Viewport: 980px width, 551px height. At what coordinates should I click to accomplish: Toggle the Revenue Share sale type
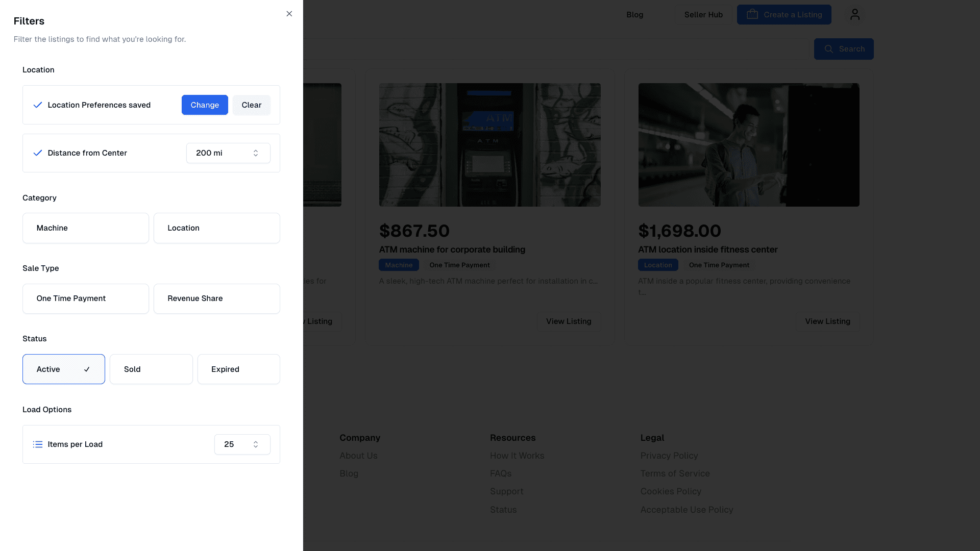(217, 298)
